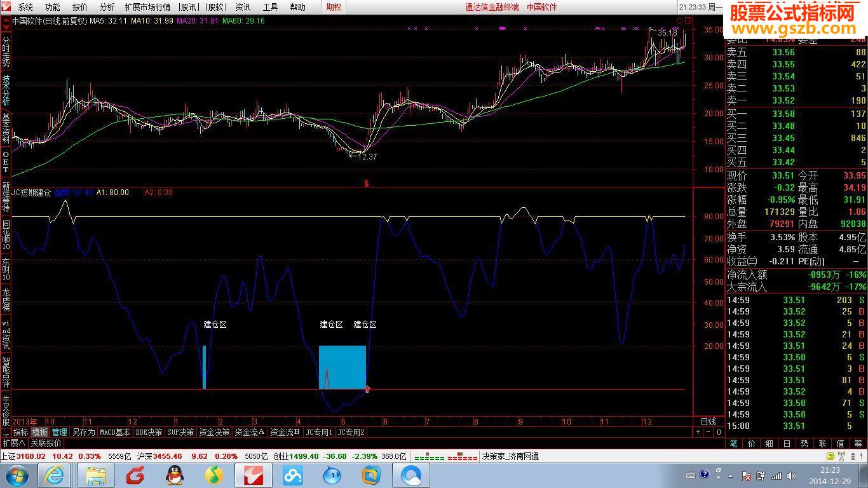The image size is (868, 488).
Task: Click the plus zoom button under 日线
Action: pyautogui.click(x=698, y=432)
